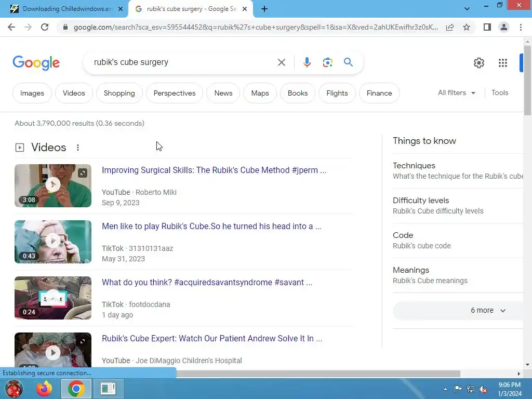The image size is (532, 399).
Task: Expand the Code topic
Action: pos(458,240)
